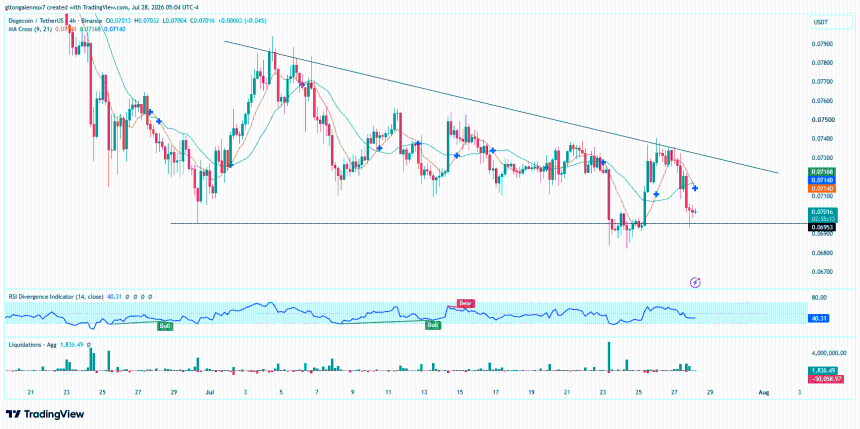
Task: Click the horizontal support line at 0.06953
Action: click(x=488, y=223)
